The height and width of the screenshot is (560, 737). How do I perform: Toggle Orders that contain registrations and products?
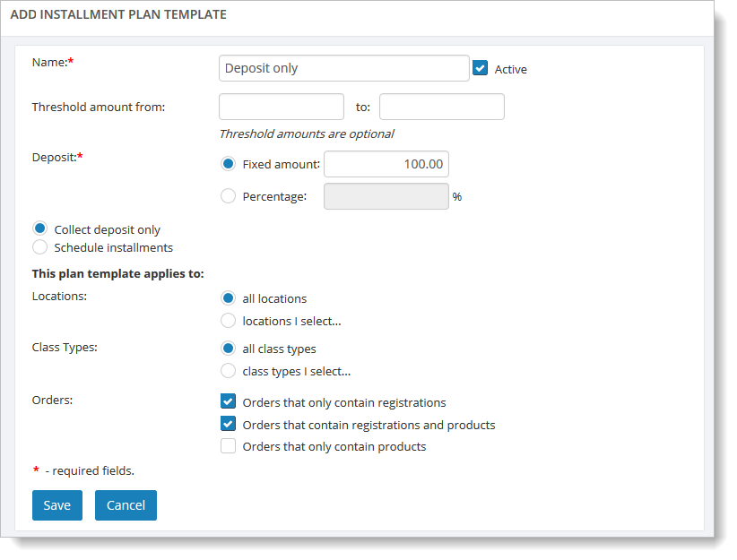[x=229, y=425]
